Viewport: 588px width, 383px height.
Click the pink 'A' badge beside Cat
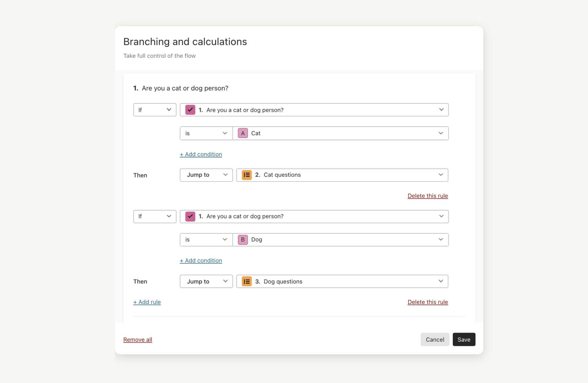(x=243, y=133)
